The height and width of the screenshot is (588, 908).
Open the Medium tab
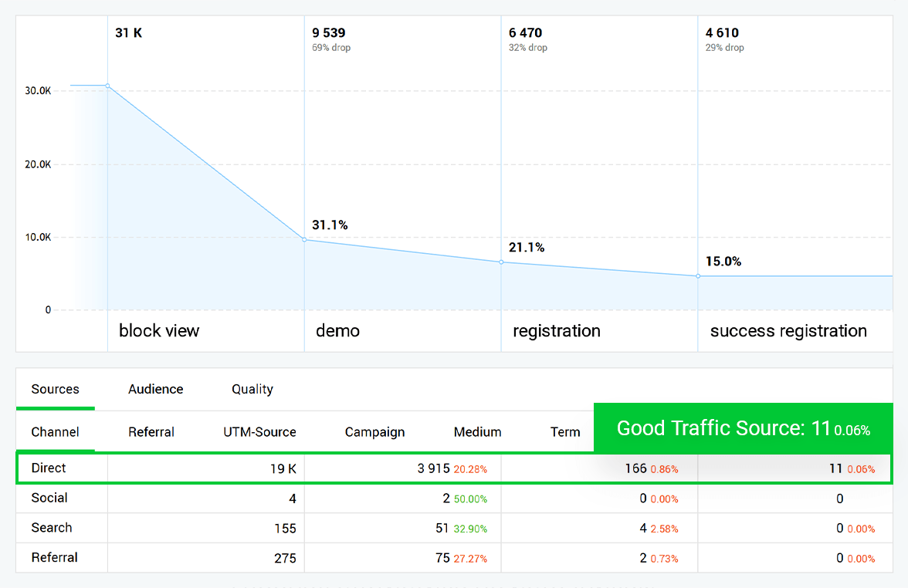point(477,432)
